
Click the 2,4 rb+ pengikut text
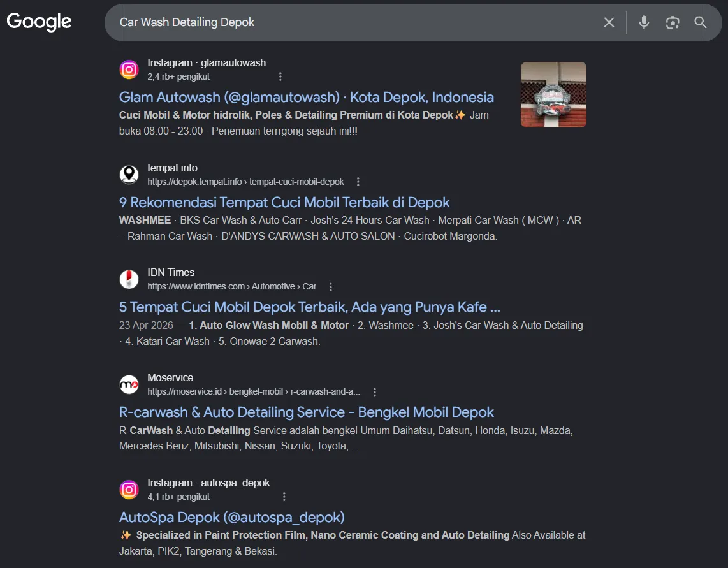[178, 76]
